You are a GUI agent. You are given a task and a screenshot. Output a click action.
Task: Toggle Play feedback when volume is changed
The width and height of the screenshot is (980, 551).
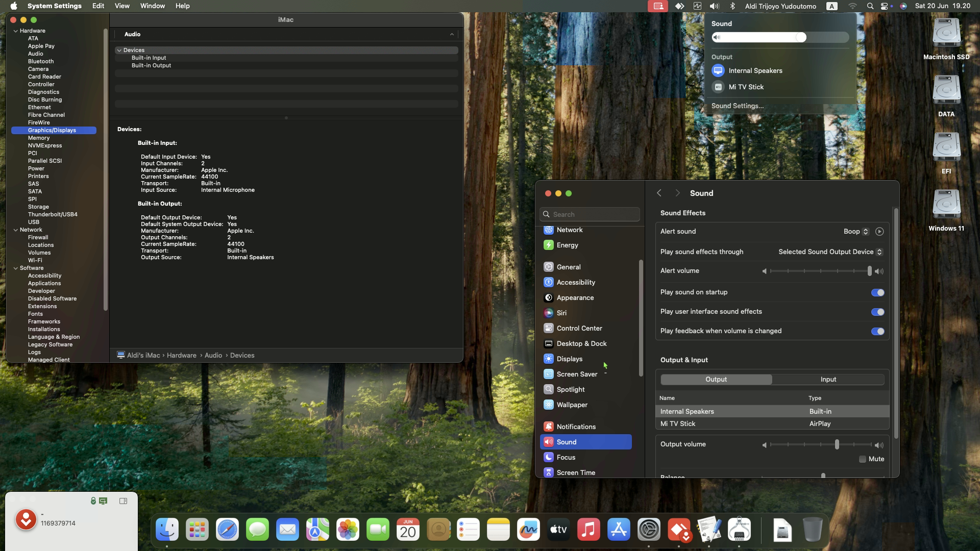click(877, 331)
